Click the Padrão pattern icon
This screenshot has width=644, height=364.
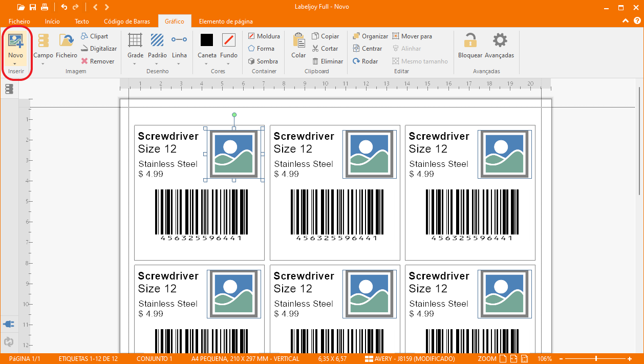click(x=157, y=41)
